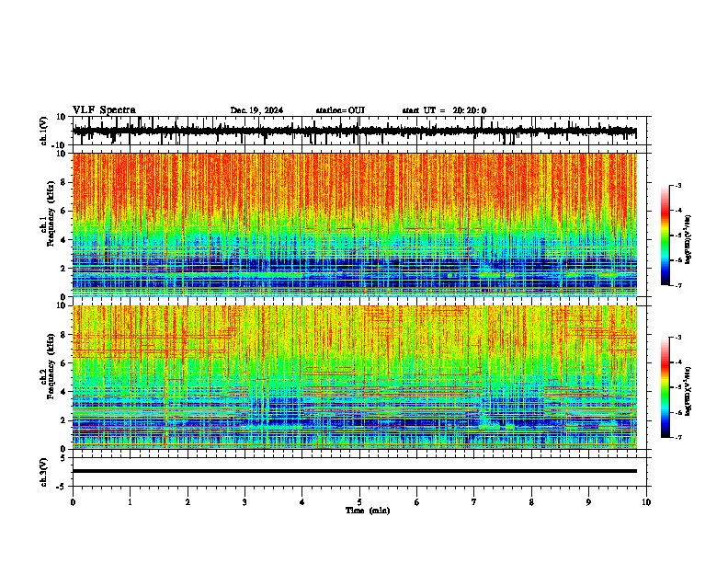The image size is (728, 563).
Task: Click the ch.2 PSD color scale bar
Action: [665, 387]
